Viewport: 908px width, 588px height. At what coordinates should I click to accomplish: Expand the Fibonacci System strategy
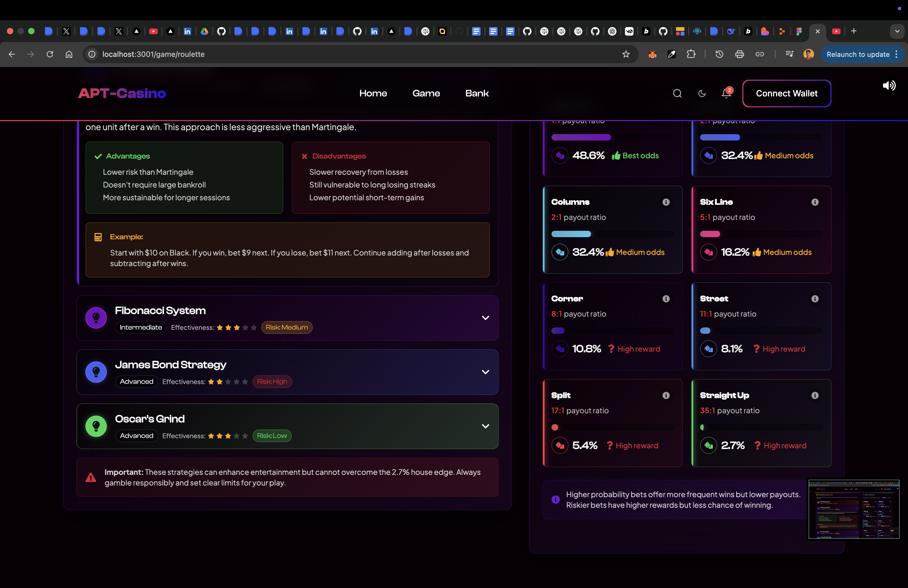click(485, 318)
